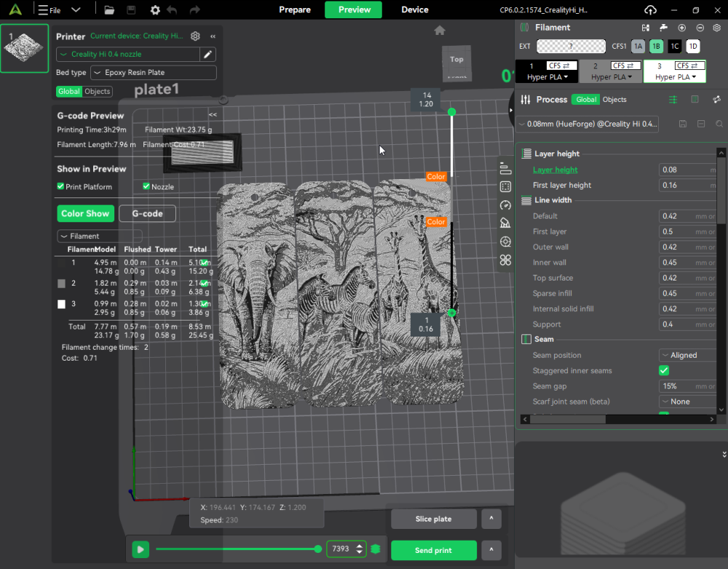The height and width of the screenshot is (569, 728).
Task: Click the target circle view icon
Action: pos(505,242)
